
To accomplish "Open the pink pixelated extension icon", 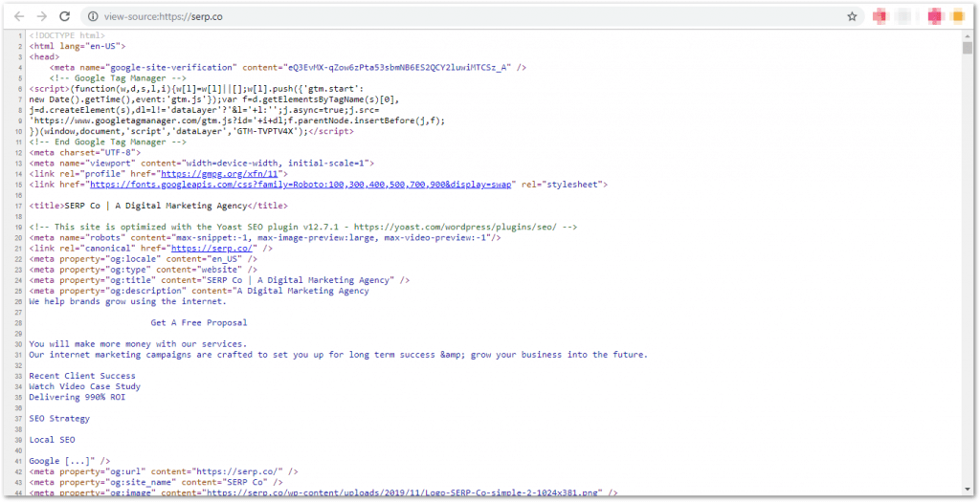I will click(x=935, y=16).
